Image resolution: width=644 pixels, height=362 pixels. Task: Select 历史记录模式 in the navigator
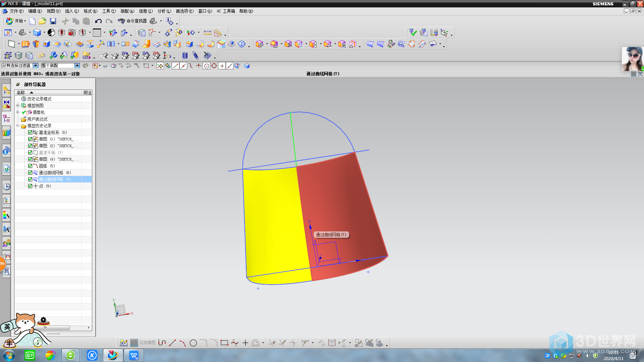tap(39, 99)
